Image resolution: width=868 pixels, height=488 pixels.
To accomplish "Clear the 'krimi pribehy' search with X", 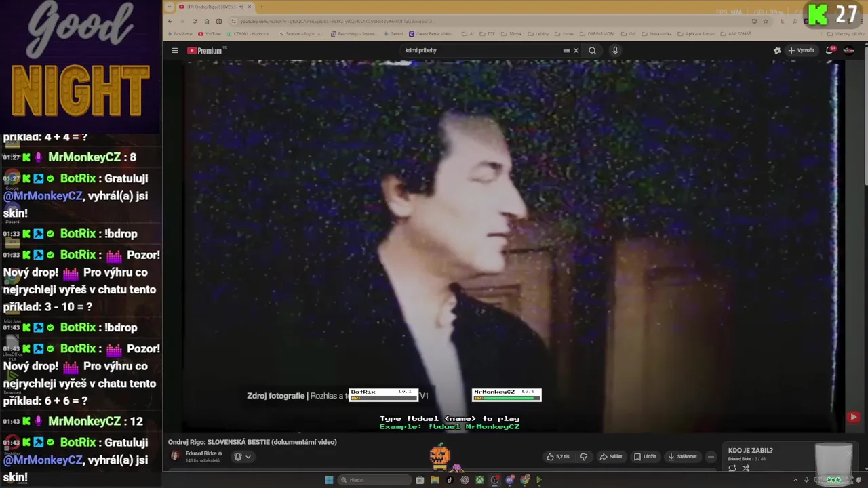I will (576, 50).
